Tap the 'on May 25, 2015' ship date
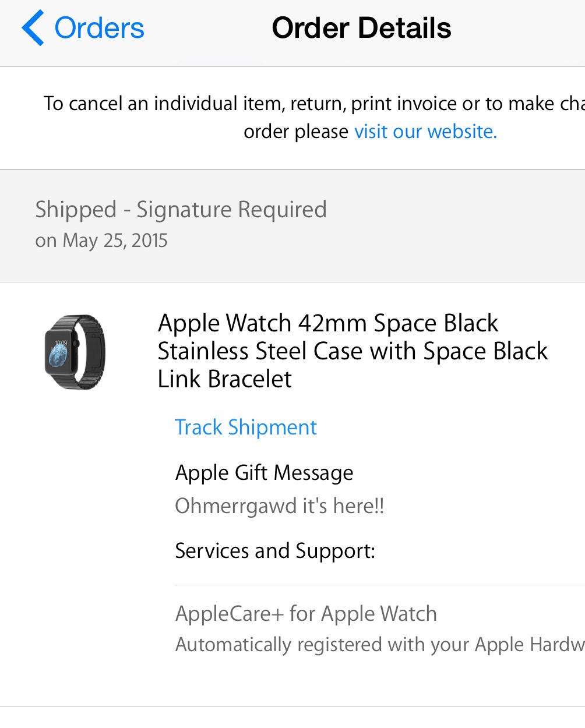This screenshot has height=728, width=585. point(101,241)
